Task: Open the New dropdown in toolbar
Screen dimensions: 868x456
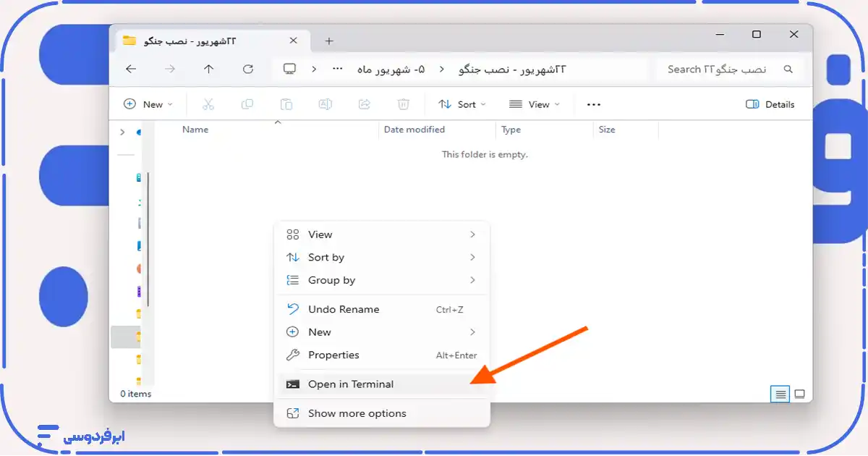Action: 148,104
